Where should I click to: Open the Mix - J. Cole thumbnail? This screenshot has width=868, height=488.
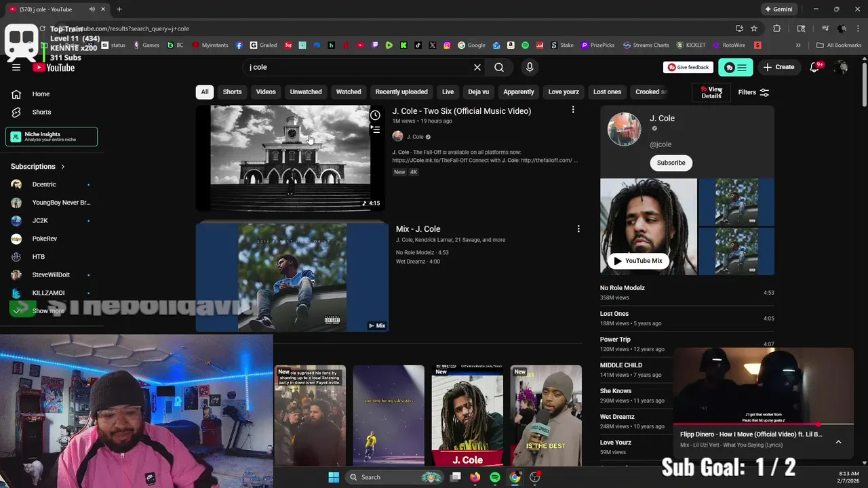292,278
